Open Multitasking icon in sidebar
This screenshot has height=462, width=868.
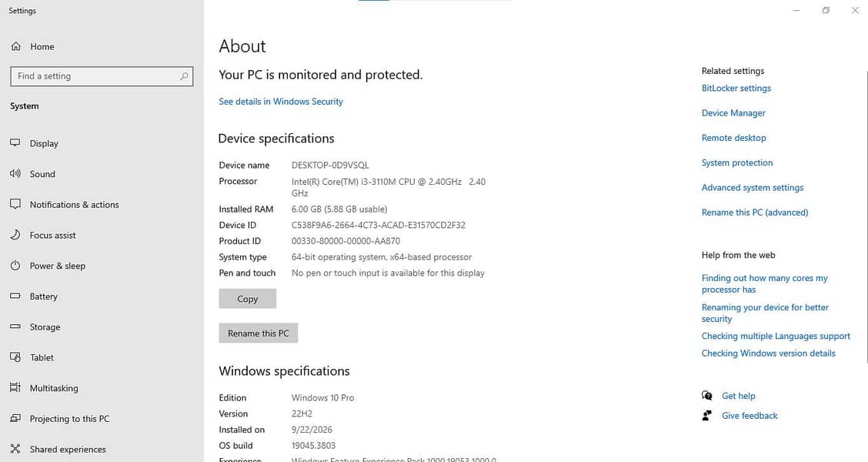[15, 387]
